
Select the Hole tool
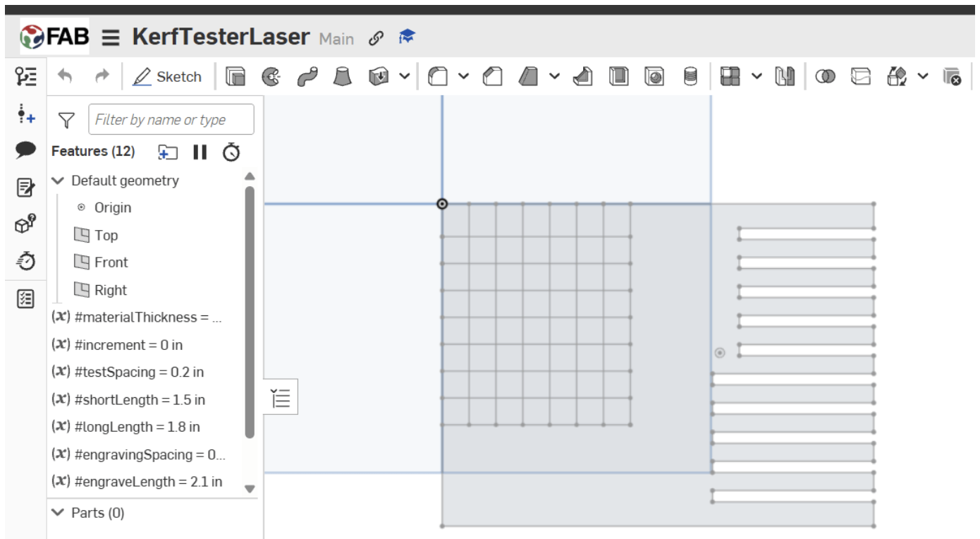(654, 76)
